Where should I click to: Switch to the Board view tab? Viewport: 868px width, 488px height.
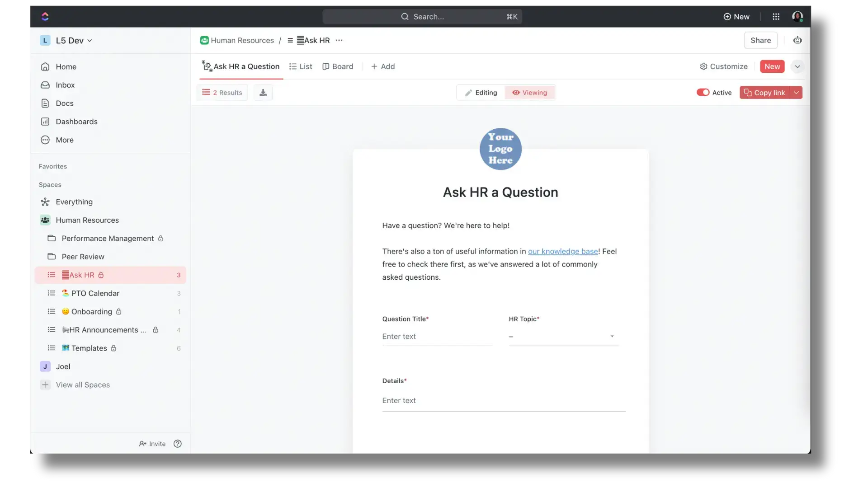click(338, 66)
